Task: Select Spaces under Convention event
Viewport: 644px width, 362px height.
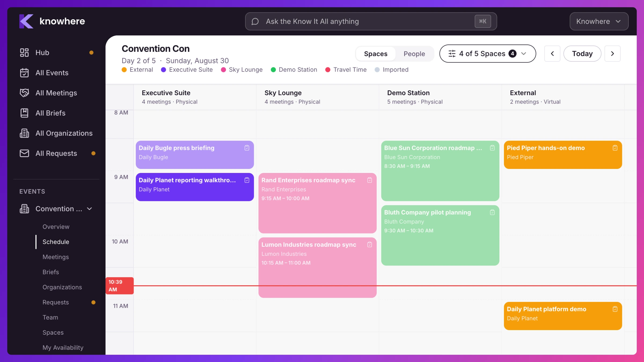Action: point(53,332)
